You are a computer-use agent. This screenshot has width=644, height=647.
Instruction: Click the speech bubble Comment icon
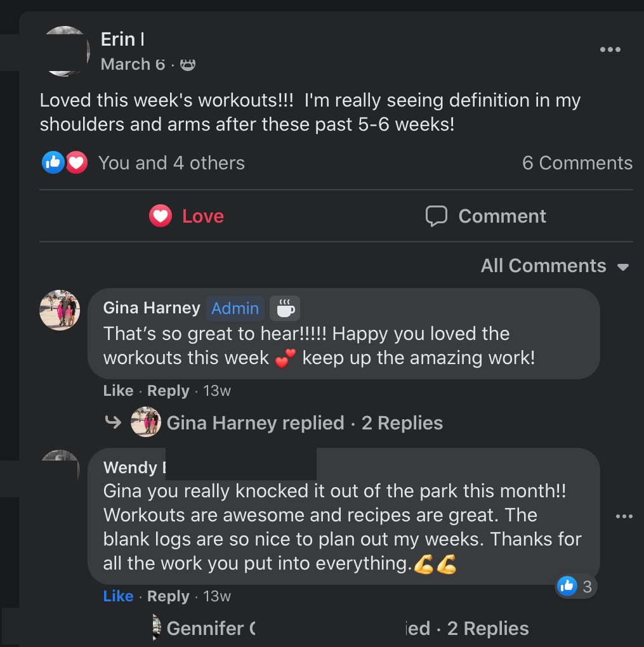(x=436, y=216)
